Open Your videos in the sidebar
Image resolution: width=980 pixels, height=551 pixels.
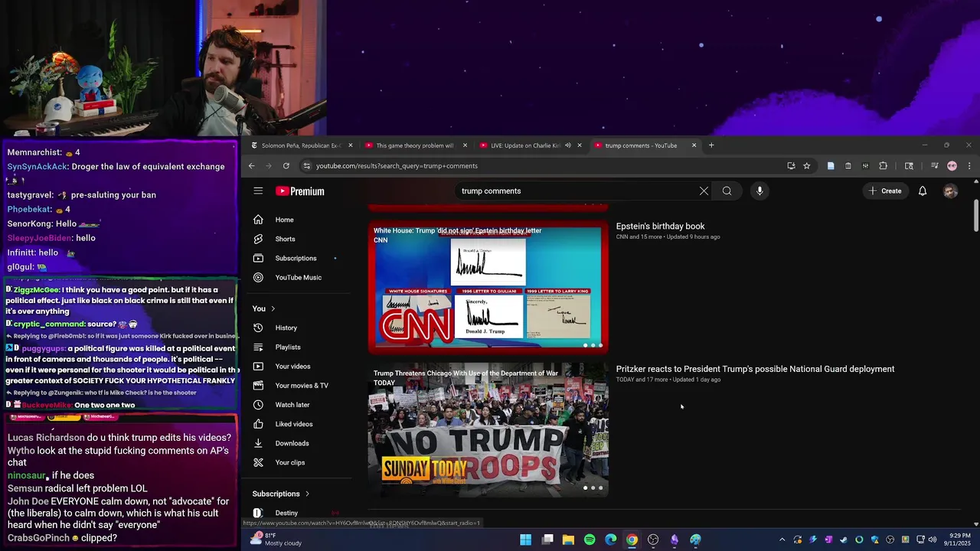(x=297, y=366)
